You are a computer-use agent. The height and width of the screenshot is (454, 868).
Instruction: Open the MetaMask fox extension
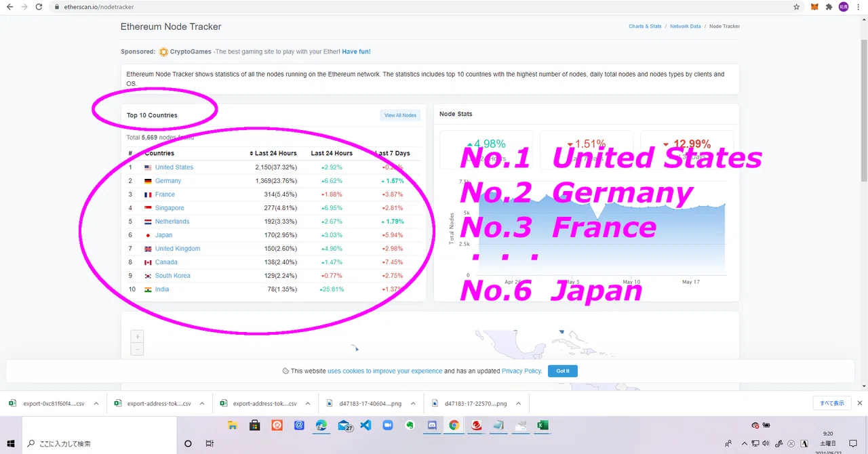pos(814,7)
